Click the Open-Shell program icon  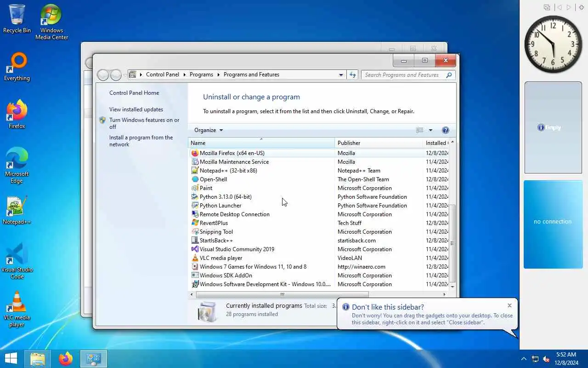(x=195, y=179)
